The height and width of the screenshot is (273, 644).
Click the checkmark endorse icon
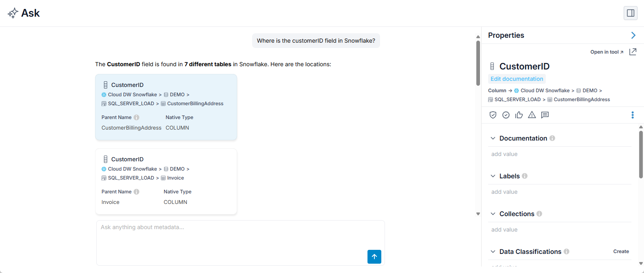click(506, 115)
